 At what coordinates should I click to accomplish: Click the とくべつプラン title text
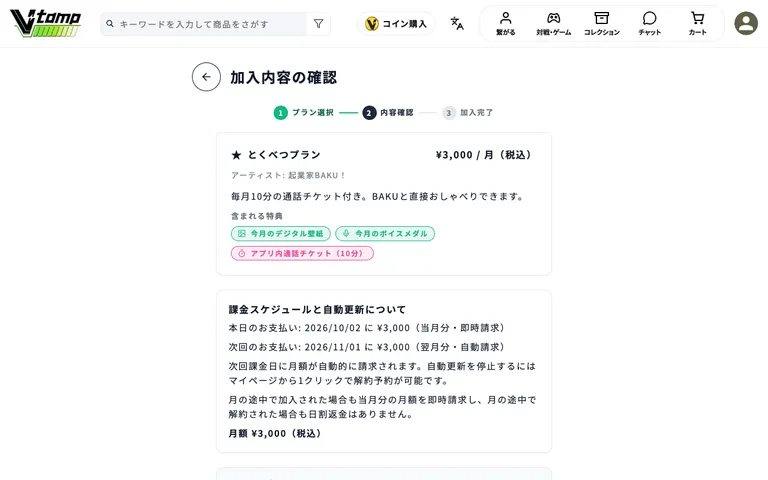284,155
